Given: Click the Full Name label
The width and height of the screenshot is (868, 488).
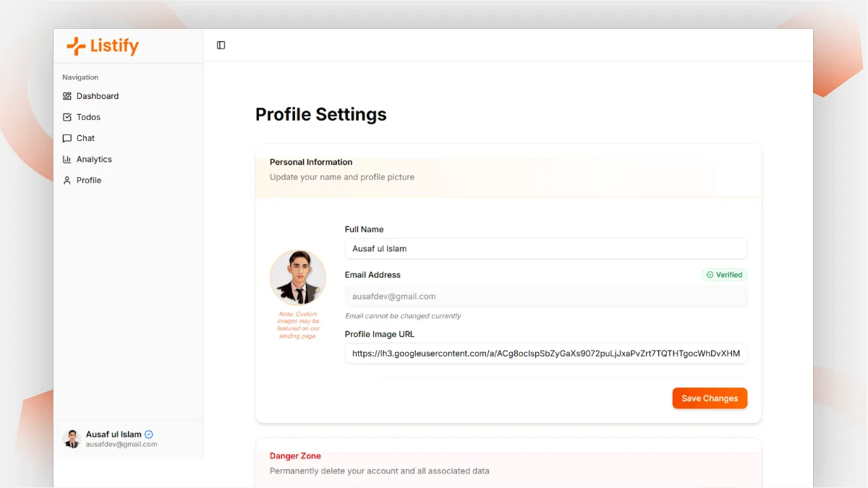Looking at the screenshot, I should tap(365, 229).
